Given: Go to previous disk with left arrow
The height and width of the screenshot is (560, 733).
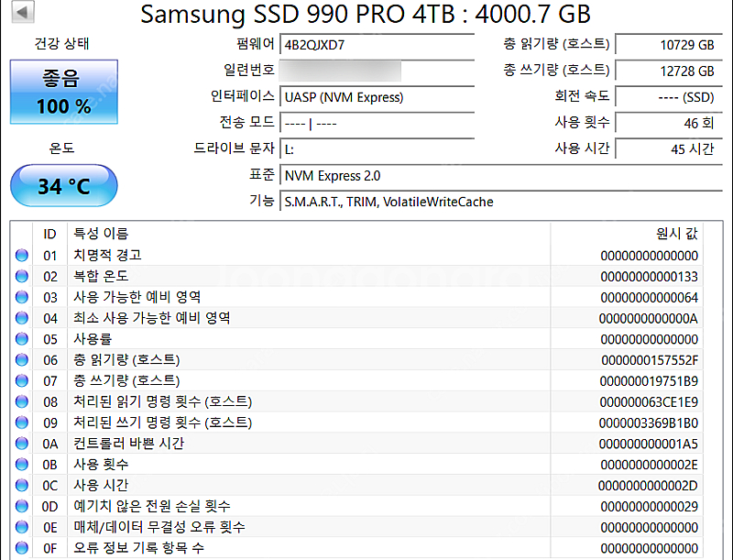Looking at the screenshot, I should coord(22,12).
